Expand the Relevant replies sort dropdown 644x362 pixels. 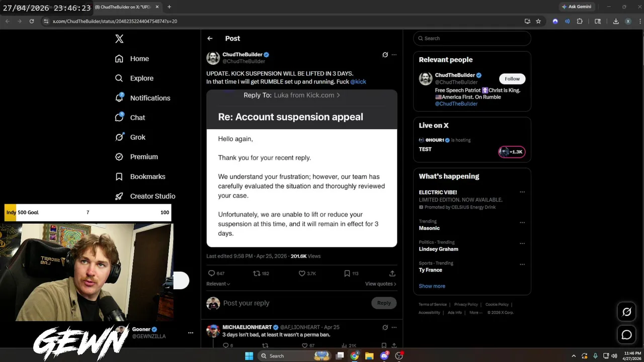tap(218, 284)
